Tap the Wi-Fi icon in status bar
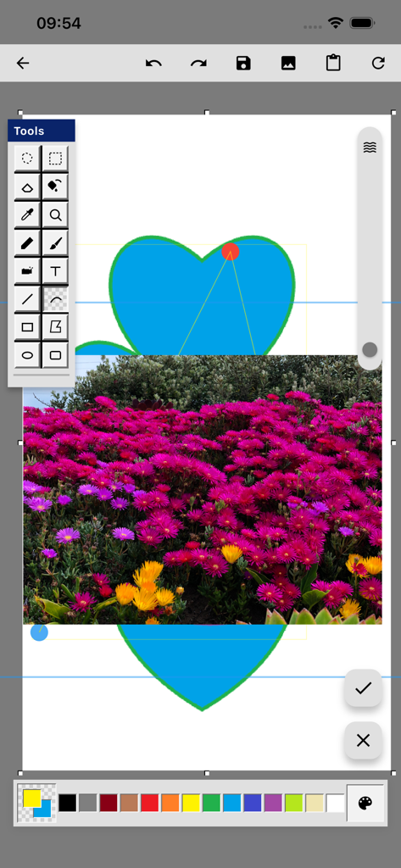Image resolution: width=401 pixels, height=868 pixels. point(335,23)
